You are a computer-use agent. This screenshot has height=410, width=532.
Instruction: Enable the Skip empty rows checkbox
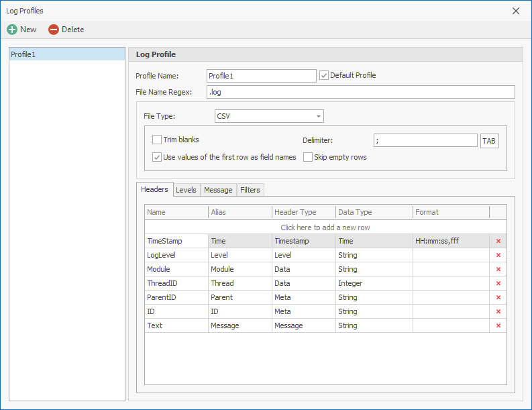click(308, 157)
